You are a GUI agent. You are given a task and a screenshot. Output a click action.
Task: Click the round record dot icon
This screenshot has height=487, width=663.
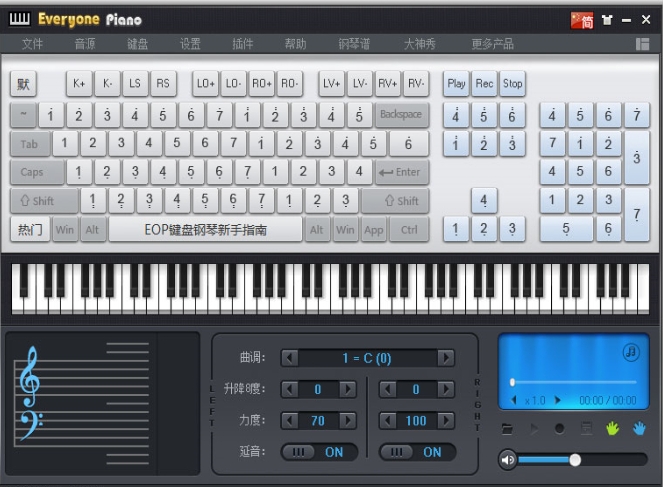click(x=559, y=430)
